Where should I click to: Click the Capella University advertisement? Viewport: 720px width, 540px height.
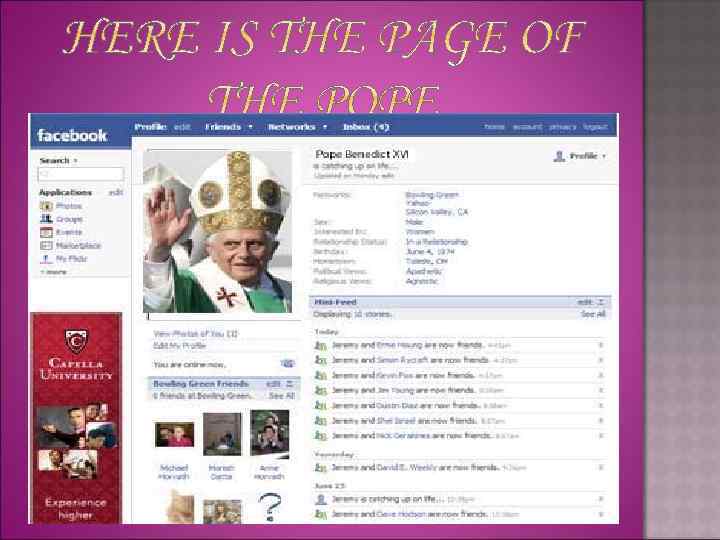pos(76,418)
